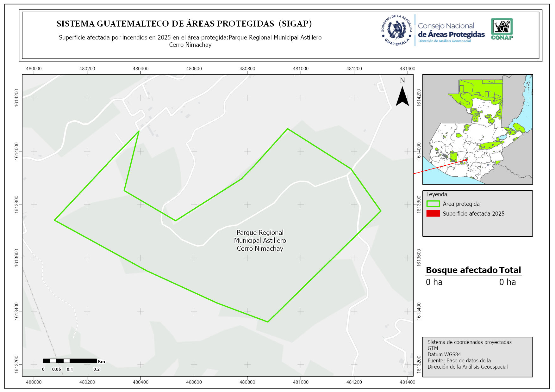Click the 481000 label on top axis
The width and height of the screenshot is (555, 392).
(x=301, y=69)
